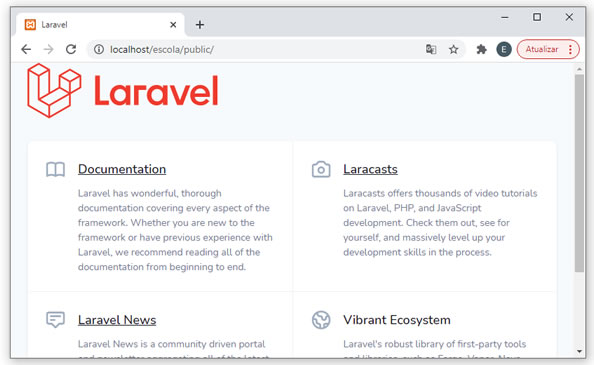Click the Laravel cube logo
Screen dimensions: 594x365
(x=54, y=90)
